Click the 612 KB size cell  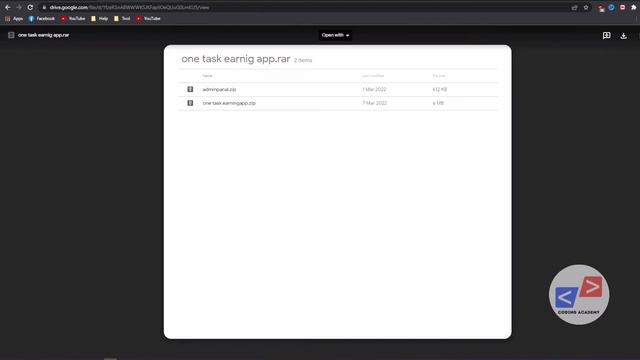(440, 89)
